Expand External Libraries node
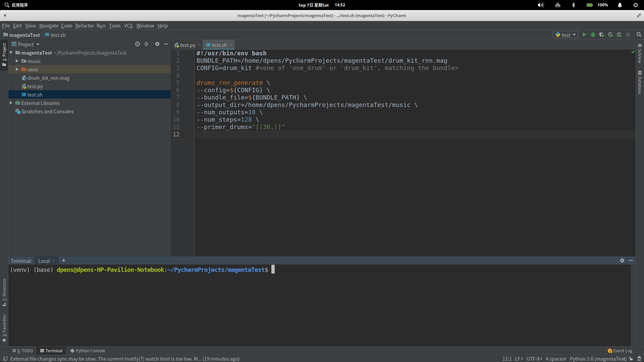This screenshot has height=362, width=644. click(11, 103)
